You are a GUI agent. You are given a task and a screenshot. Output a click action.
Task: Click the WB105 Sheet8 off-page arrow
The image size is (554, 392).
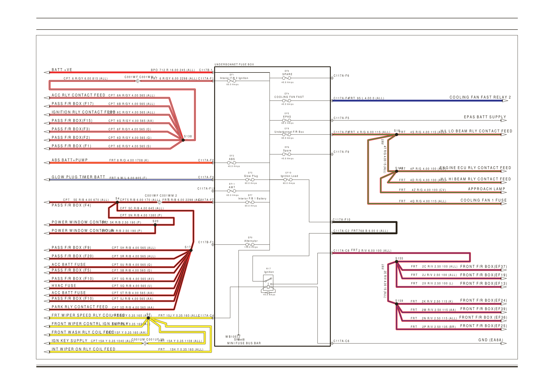[239, 337]
